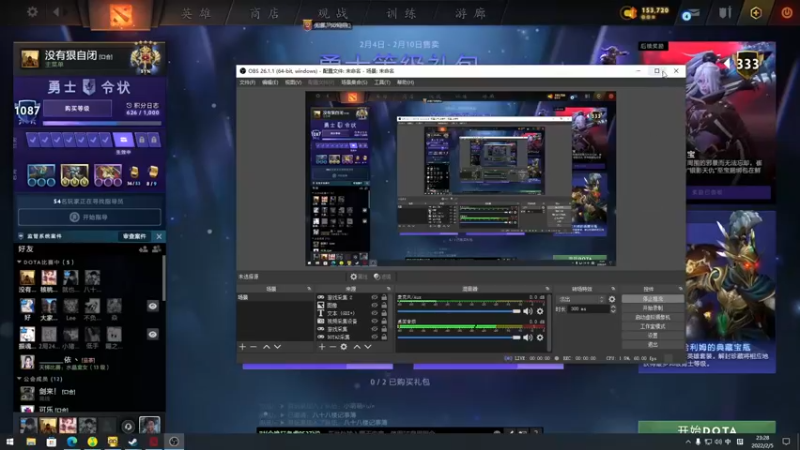
Task: Toggle visibility of the 图像 source
Action: 375,305
